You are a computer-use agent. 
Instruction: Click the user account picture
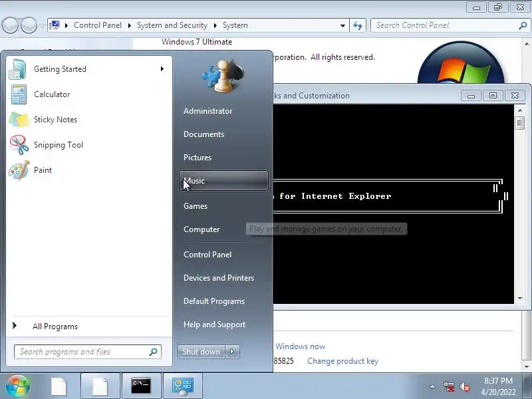(223, 75)
